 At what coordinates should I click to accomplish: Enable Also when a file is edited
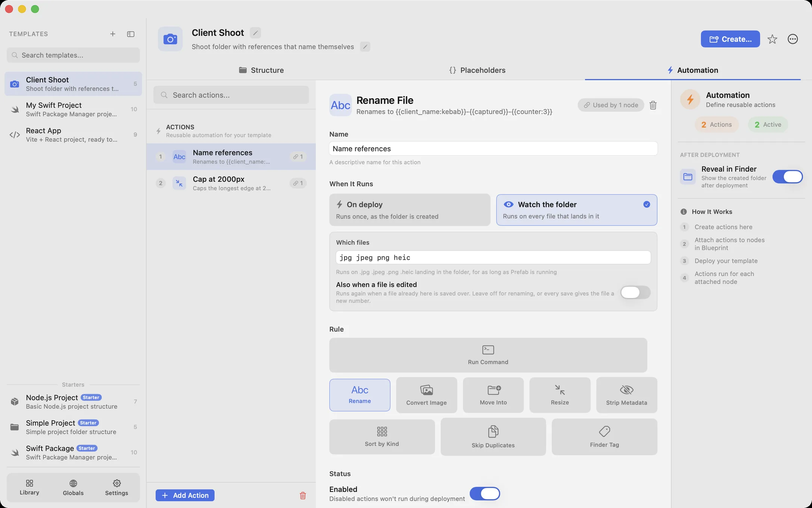(635, 292)
